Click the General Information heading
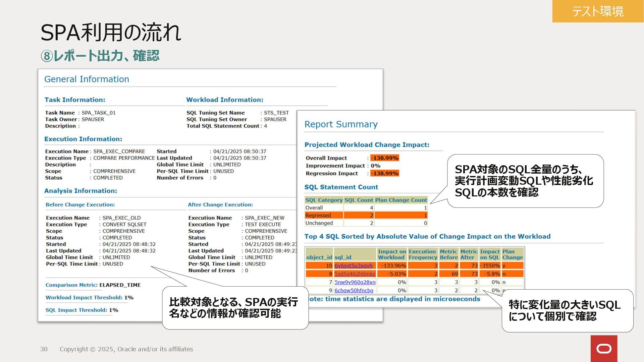644x362 pixels. click(x=87, y=79)
